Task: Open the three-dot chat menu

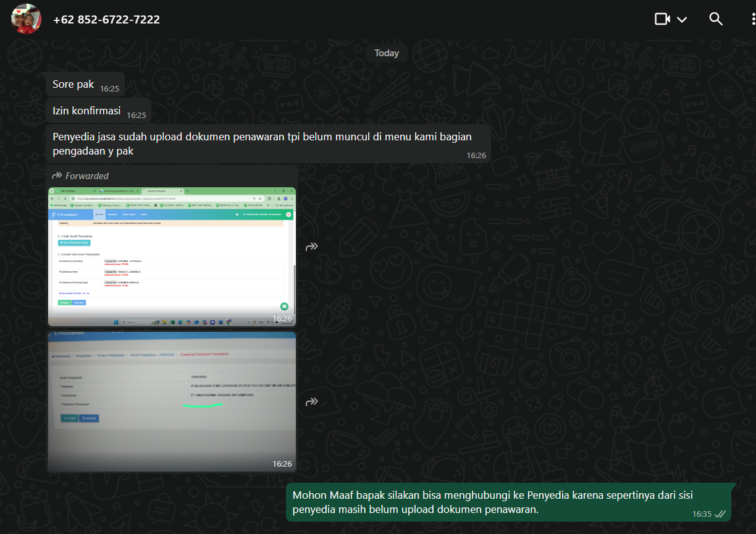Action: pos(750,19)
